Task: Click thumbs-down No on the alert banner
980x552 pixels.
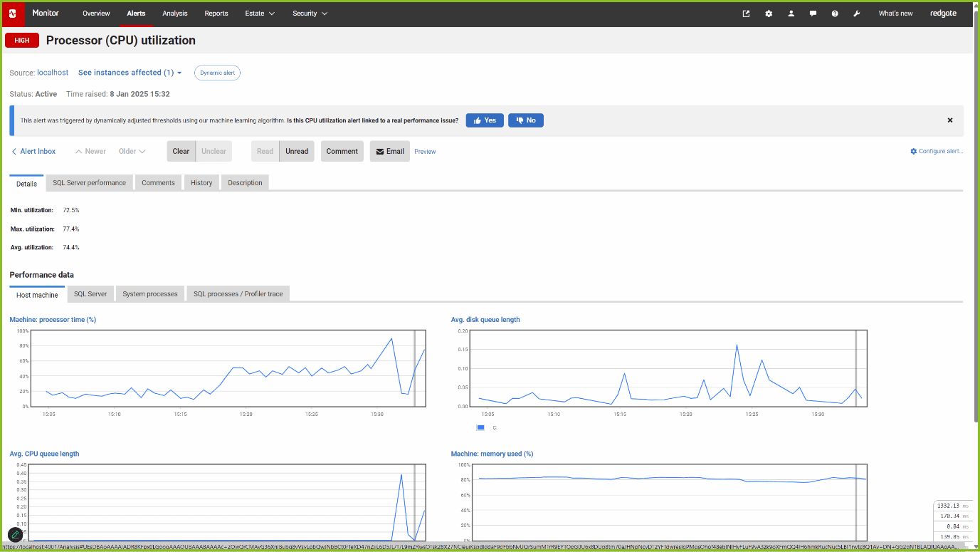Action: pyautogui.click(x=525, y=120)
